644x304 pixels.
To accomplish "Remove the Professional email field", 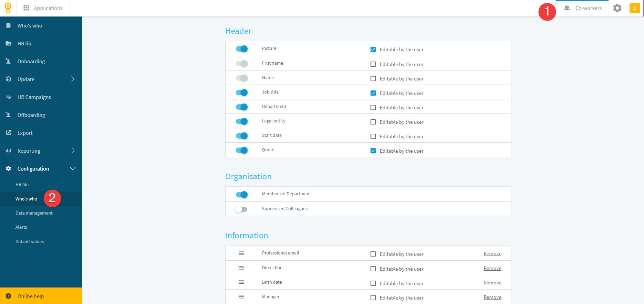I will (x=492, y=253).
